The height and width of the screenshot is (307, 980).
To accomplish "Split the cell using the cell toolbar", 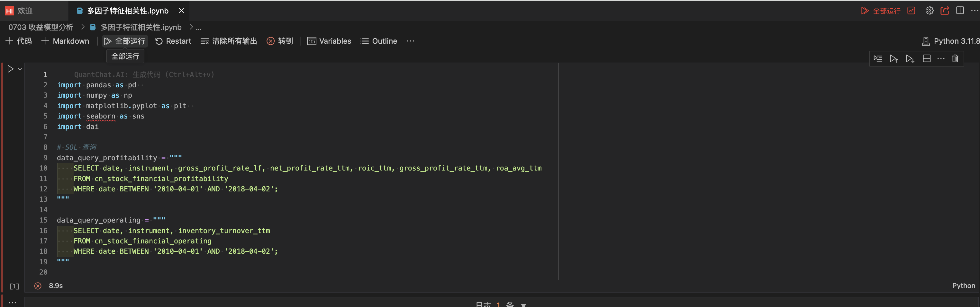I will click(927, 58).
